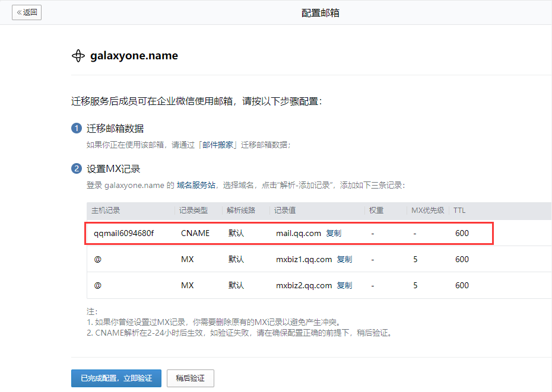Open the 邮件搬家 link

[219, 144]
